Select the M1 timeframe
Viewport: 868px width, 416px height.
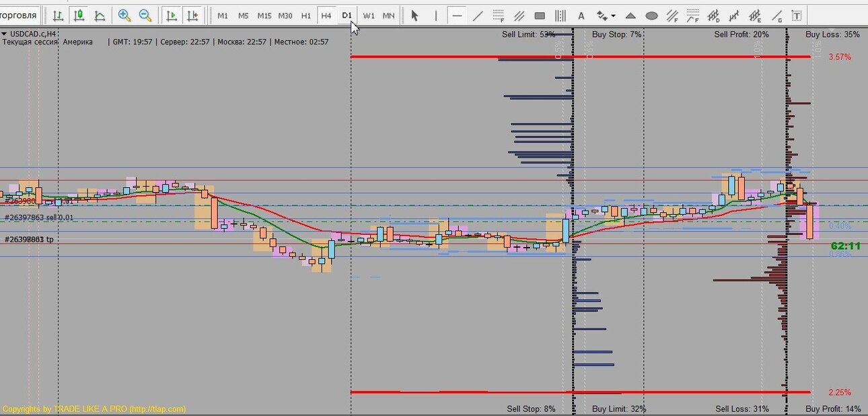coord(223,15)
